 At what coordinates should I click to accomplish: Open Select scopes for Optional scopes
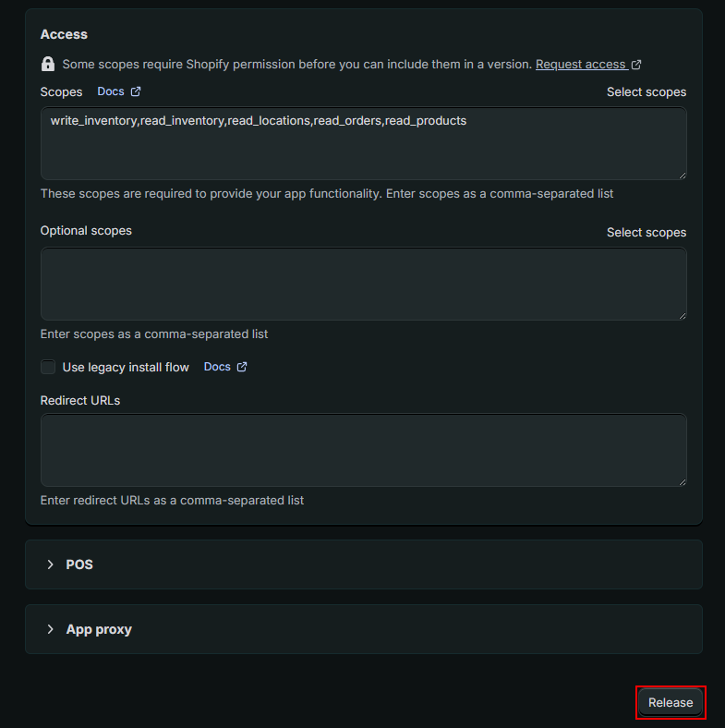(x=646, y=232)
